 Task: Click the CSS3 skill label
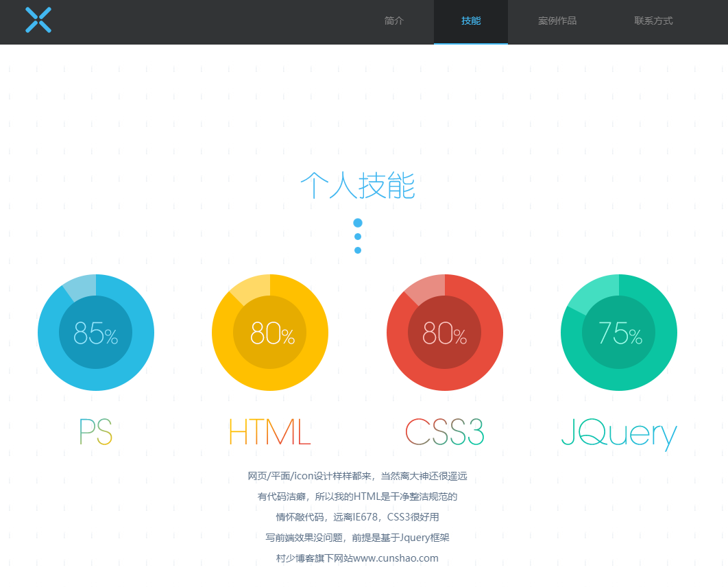(x=445, y=431)
